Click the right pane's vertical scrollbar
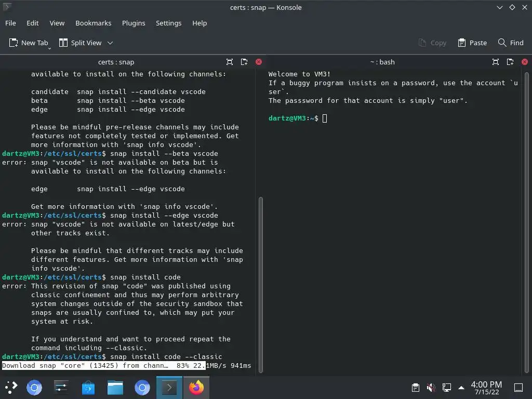Viewport: 532px width, 399px height. coord(527,222)
